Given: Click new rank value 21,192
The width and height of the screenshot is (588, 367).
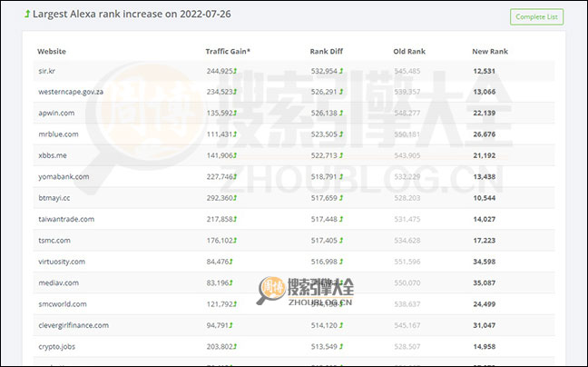Looking at the screenshot, I should [485, 155].
